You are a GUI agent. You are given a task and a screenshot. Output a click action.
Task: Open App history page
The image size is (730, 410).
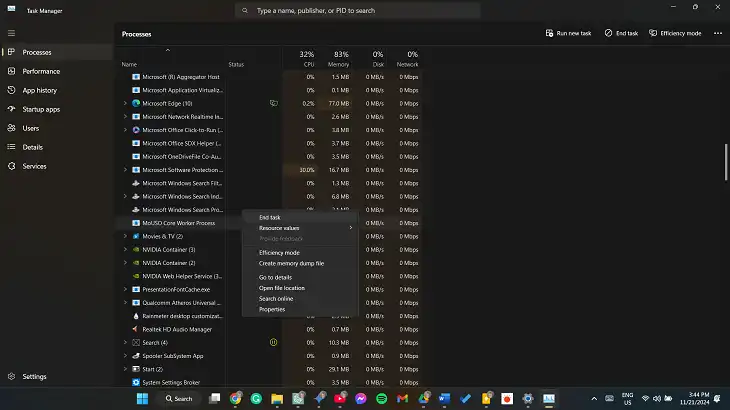(40, 90)
